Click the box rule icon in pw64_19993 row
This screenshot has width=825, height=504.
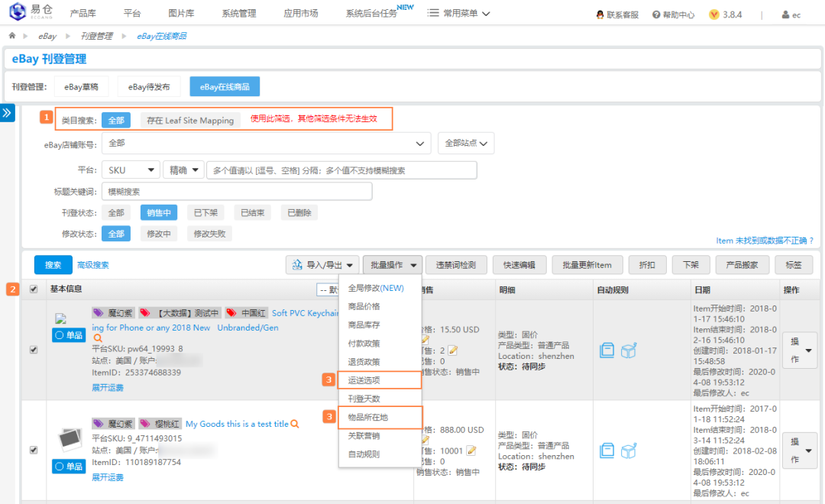[607, 351]
